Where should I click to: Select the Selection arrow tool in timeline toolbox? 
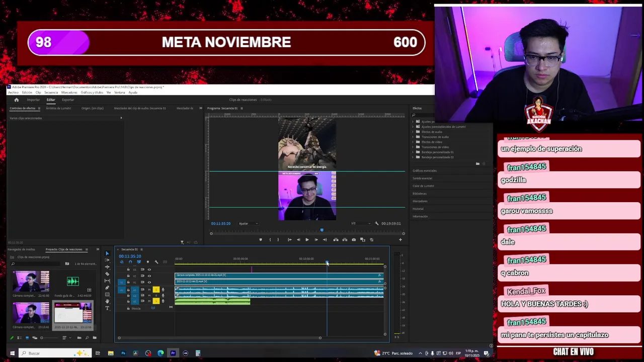[107, 253]
